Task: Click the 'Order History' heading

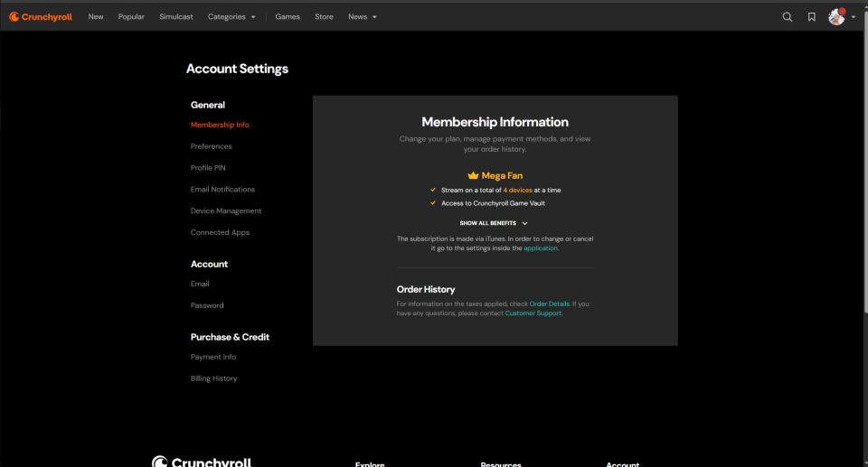Action: click(x=426, y=289)
